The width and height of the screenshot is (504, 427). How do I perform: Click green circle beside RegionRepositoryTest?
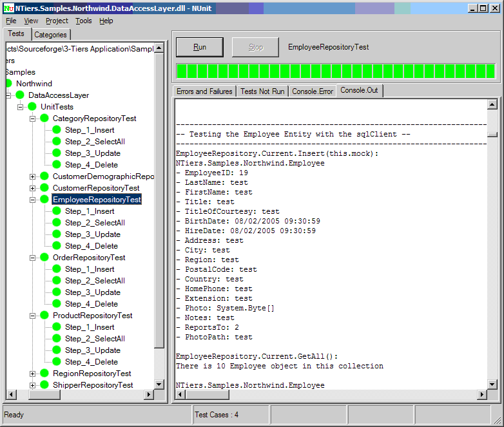[x=44, y=373]
